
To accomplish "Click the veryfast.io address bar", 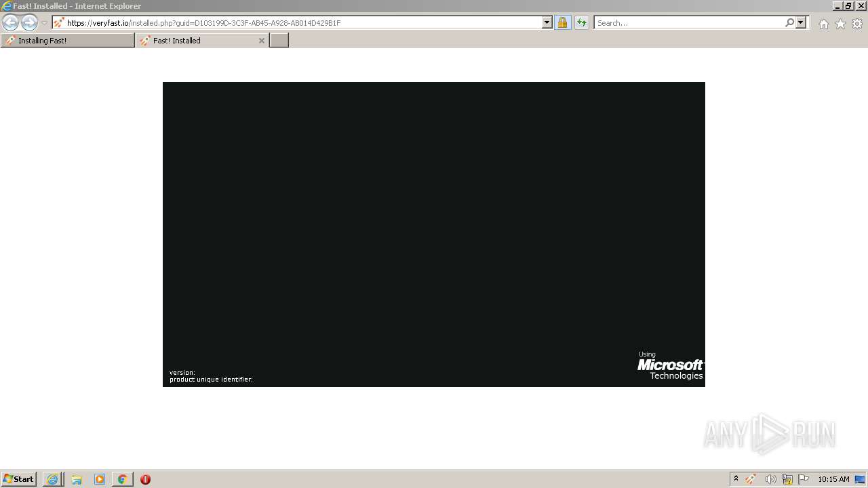I will coord(297,22).
